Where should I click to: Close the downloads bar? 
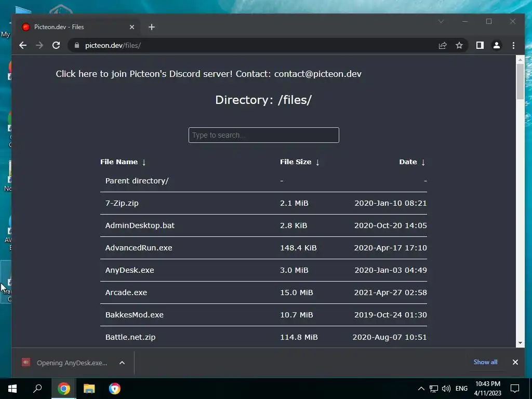tap(515, 362)
